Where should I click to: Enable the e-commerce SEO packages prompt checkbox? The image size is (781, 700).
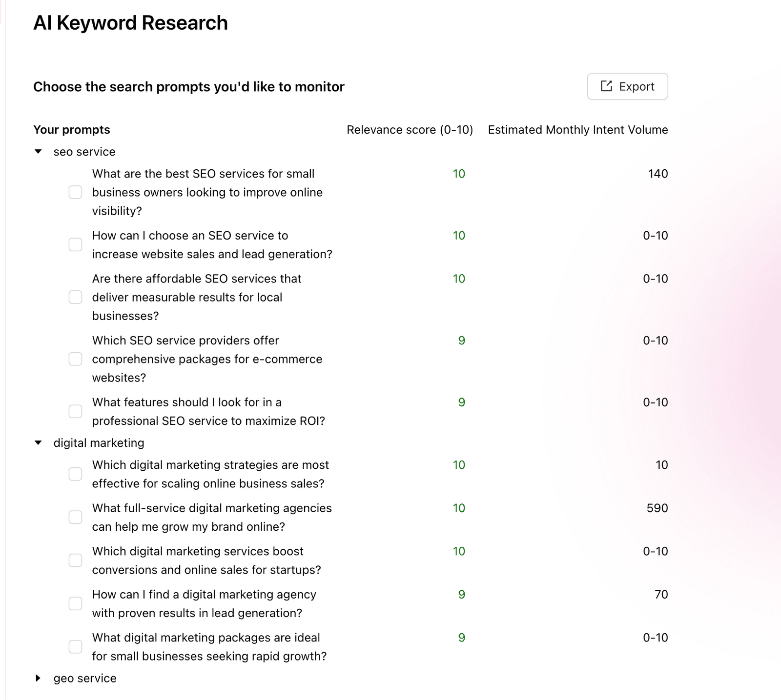(75, 359)
